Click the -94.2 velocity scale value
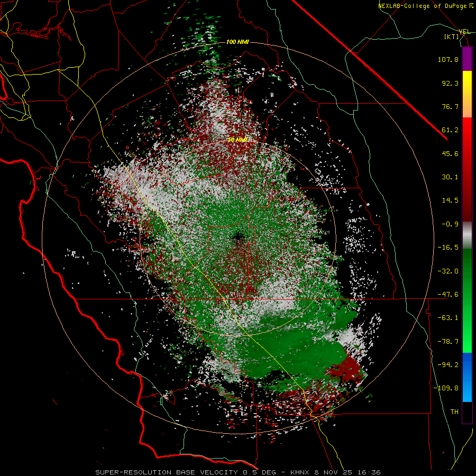 tap(448, 365)
